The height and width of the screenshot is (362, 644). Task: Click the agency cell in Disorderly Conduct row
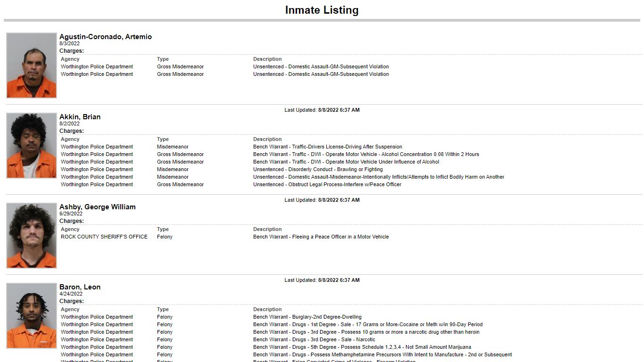click(x=97, y=170)
